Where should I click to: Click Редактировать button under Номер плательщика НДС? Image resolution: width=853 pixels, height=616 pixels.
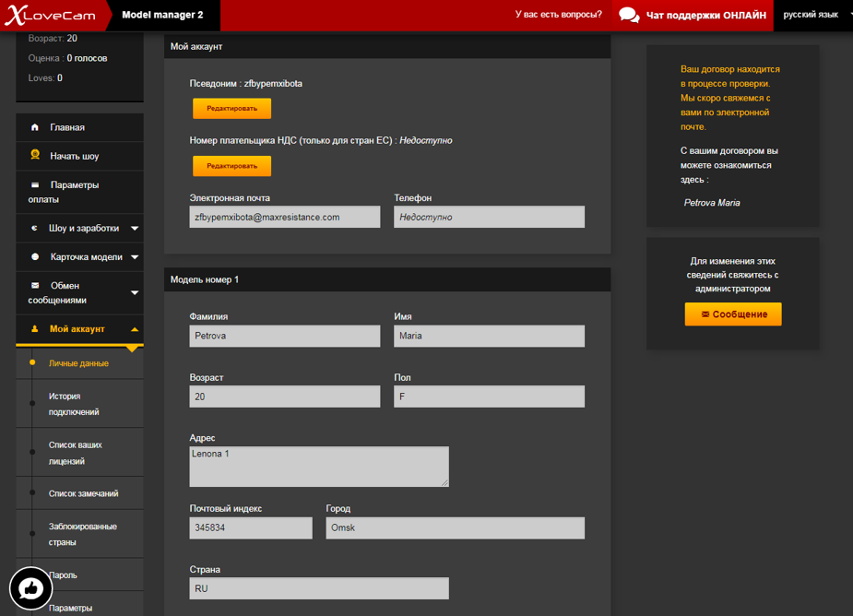[x=231, y=166]
